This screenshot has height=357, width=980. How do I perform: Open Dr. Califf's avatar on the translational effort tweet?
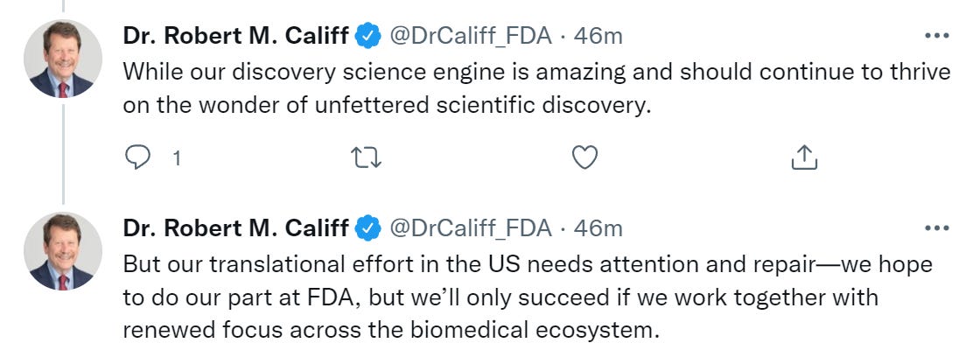(x=61, y=251)
